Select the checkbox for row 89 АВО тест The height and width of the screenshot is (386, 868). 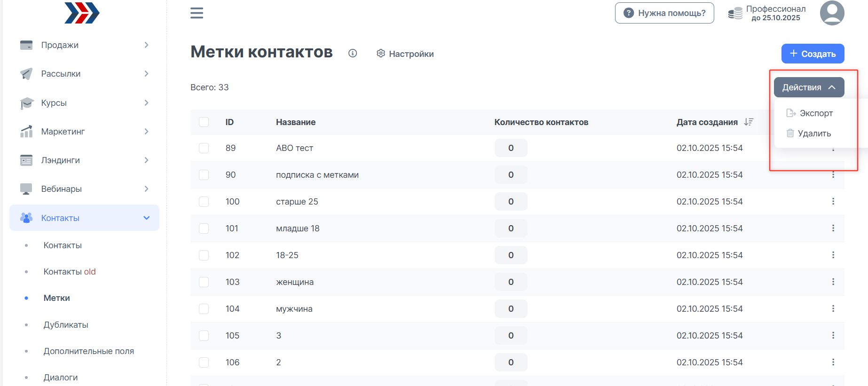point(204,148)
